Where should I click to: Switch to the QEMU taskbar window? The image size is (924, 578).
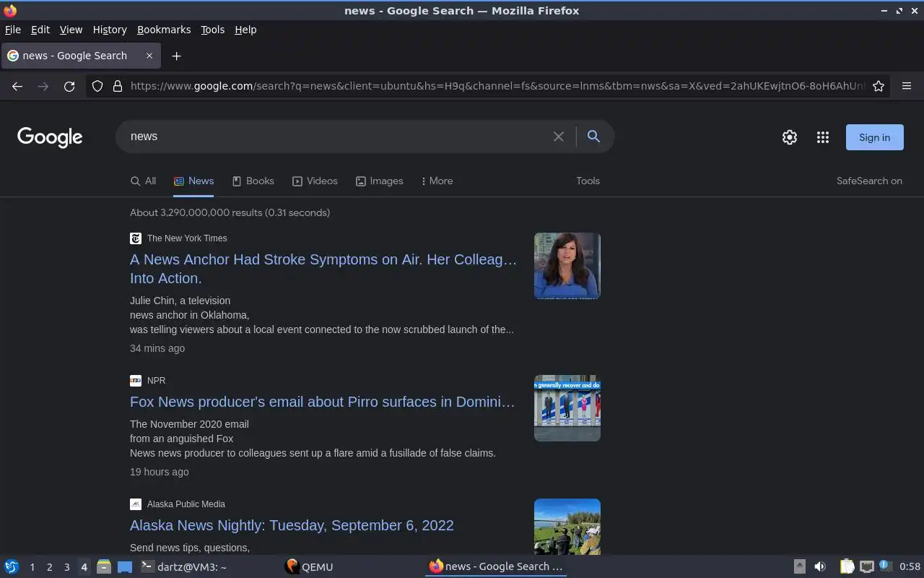[351, 566]
